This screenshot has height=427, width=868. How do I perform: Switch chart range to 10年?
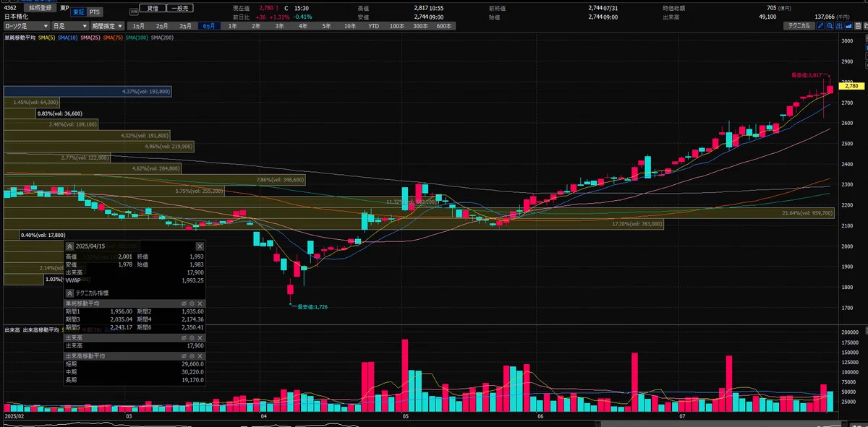349,25
